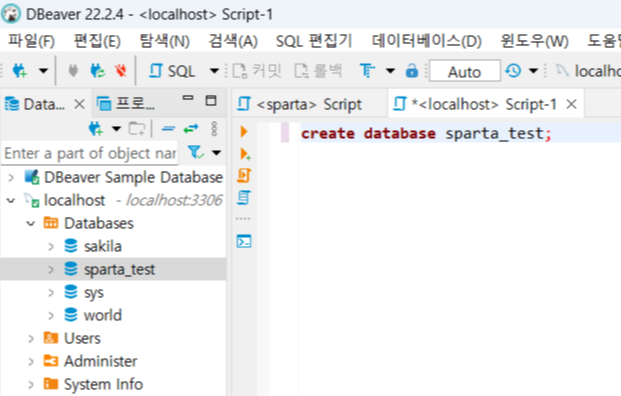This screenshot has height=396, width=621.
Task: Open a new SQL editor
Action: click(171, 71)
